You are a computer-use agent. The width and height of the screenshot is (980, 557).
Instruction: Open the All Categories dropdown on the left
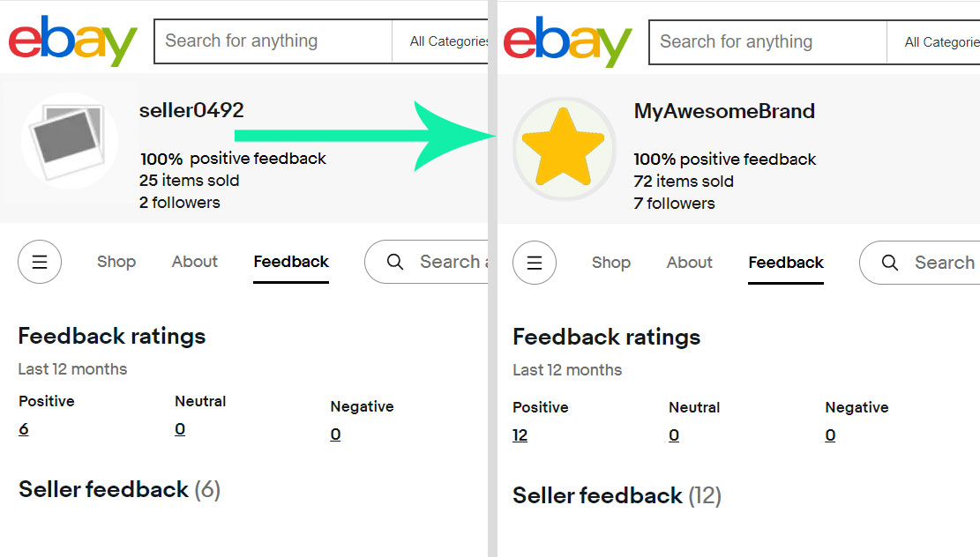[449, 41]
